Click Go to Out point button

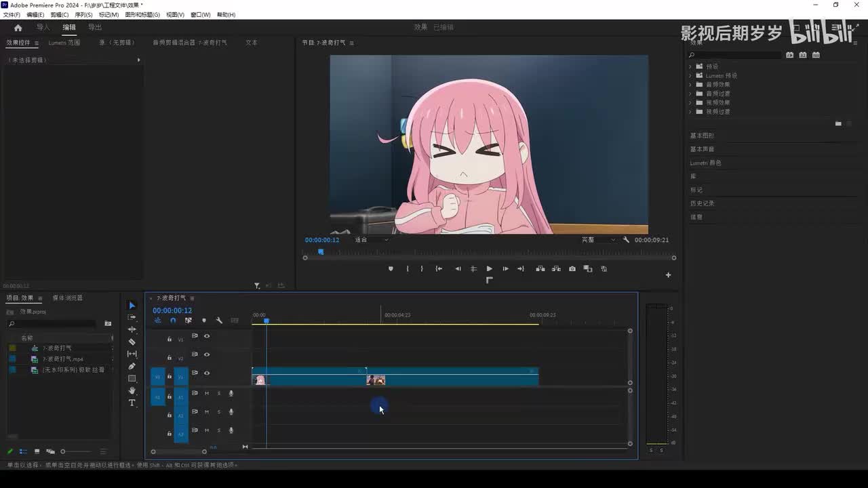coord(521,269)
